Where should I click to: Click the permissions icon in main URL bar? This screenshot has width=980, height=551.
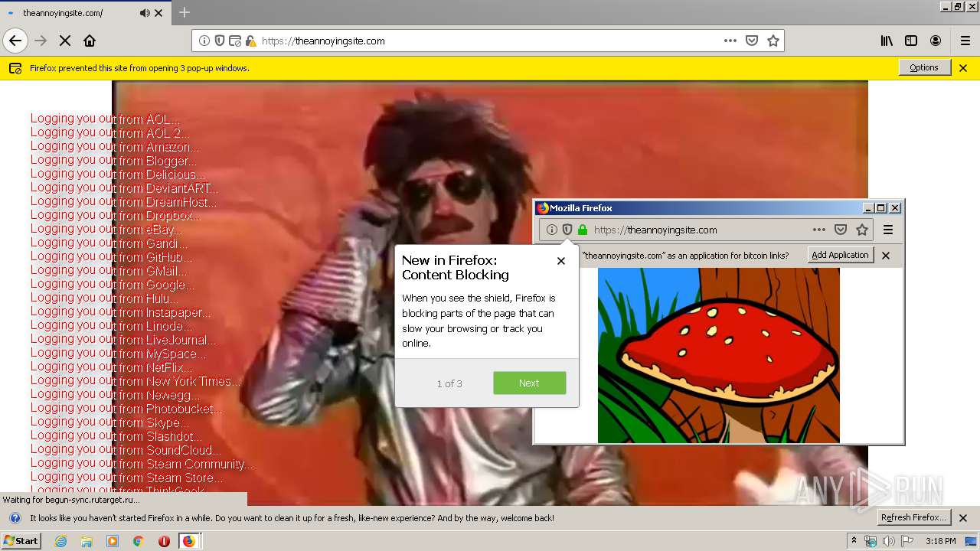pos(235,41)
